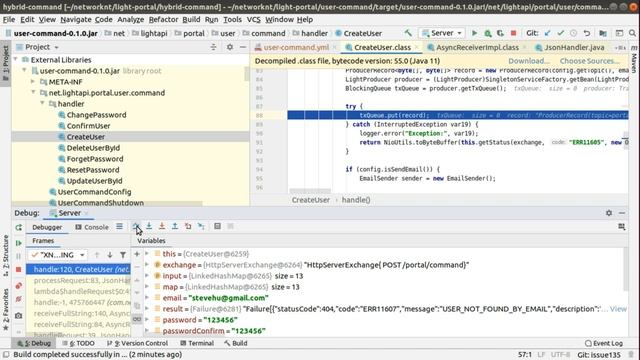Toggle Mute Breakpoints icon in debug sidebar

19,299
